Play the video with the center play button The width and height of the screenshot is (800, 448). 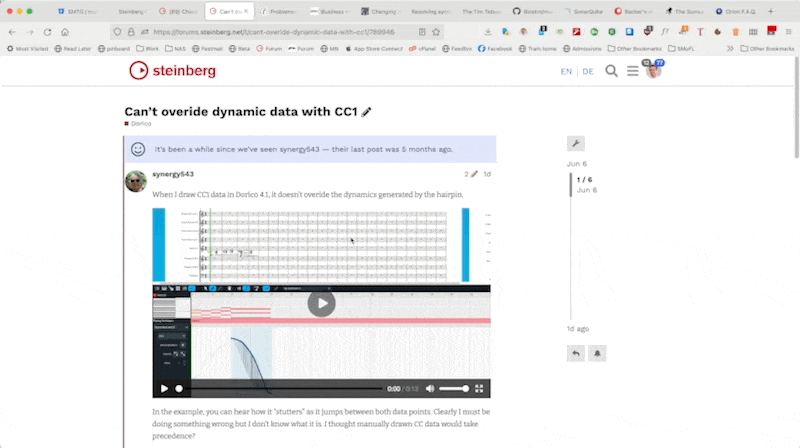pos(321,303)
